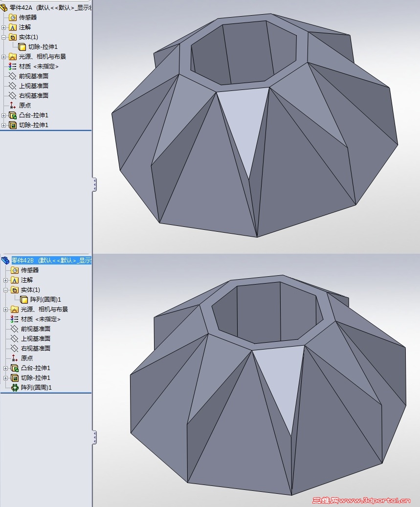This screenshot has width=420, height=507.
Task: Expand 光源、相机与布景 in the 零件42A tree
Action: coord(3,57)
